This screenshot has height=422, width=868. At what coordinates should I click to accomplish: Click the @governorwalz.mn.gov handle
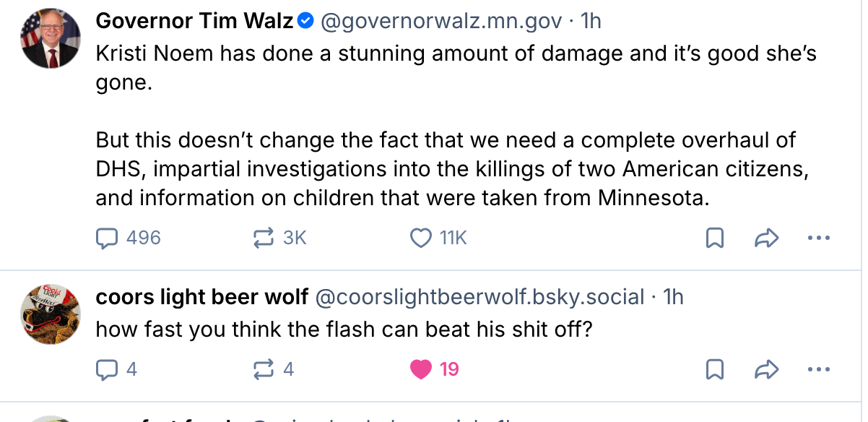tap(440, 22)
